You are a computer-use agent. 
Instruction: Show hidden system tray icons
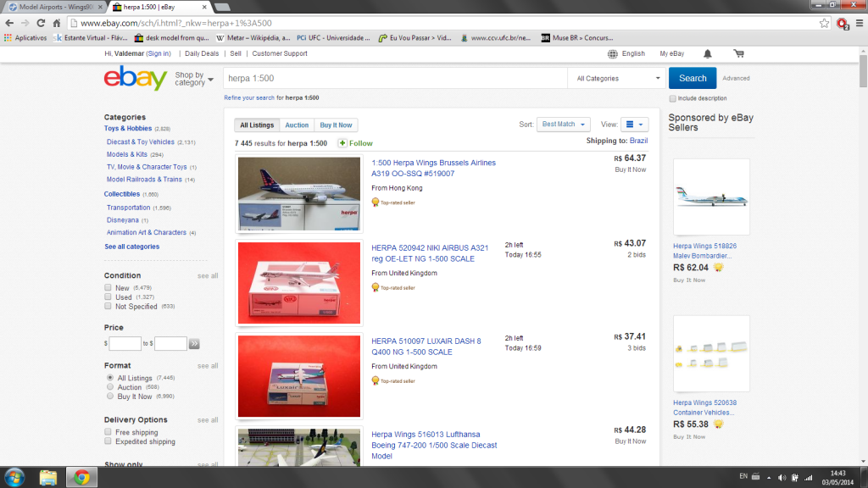(x=769, y=478)
